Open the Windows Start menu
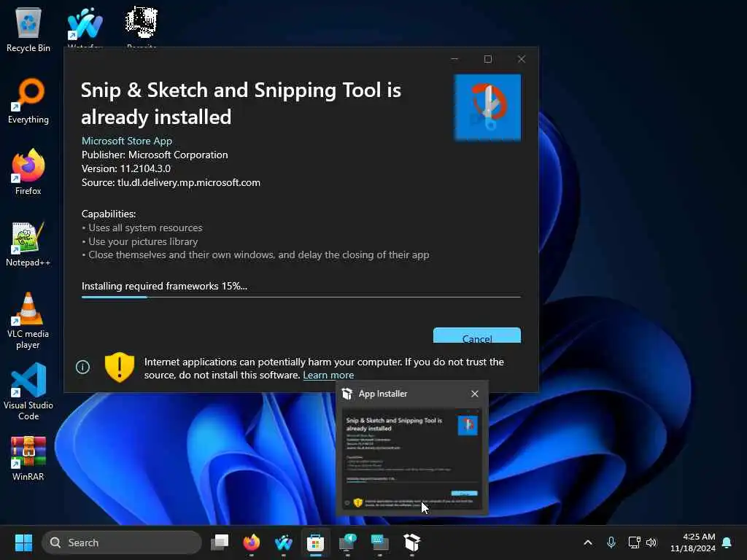 click(23, 542)
